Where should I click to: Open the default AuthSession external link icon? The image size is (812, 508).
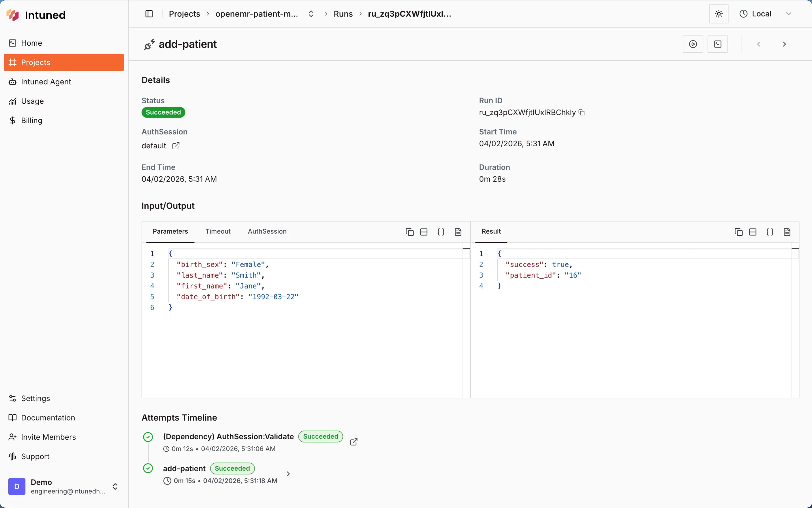[176, 146]
